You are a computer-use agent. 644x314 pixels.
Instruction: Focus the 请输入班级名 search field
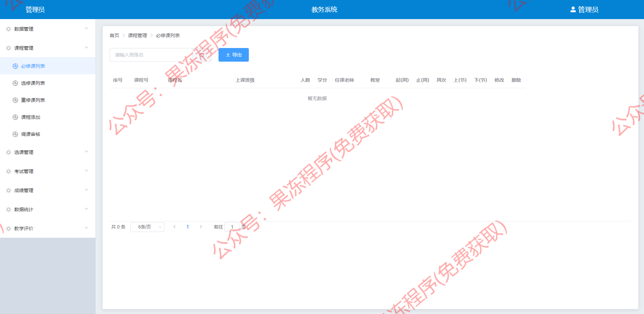[151, 55]
